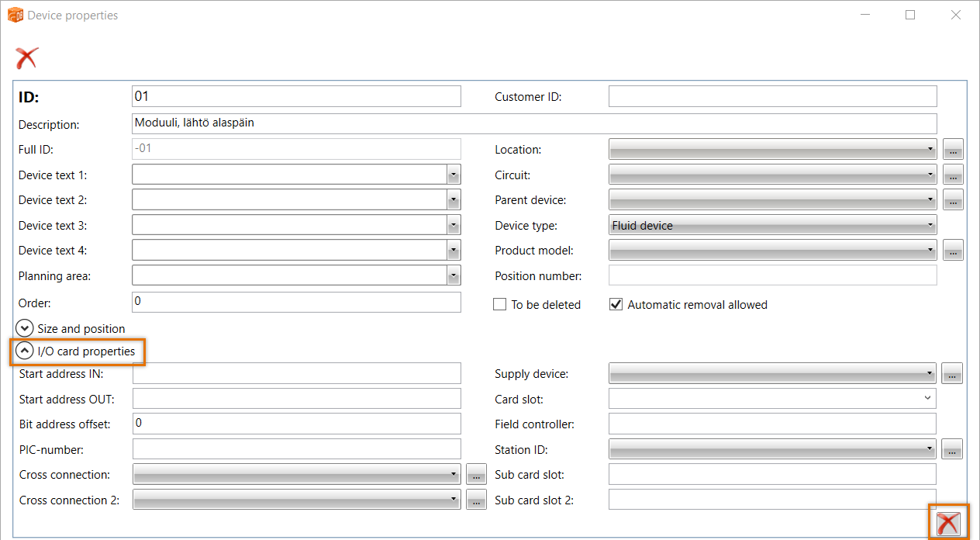Click the Description text field
Viewport: 980px width, 540px height.
[x=533, y=123]
